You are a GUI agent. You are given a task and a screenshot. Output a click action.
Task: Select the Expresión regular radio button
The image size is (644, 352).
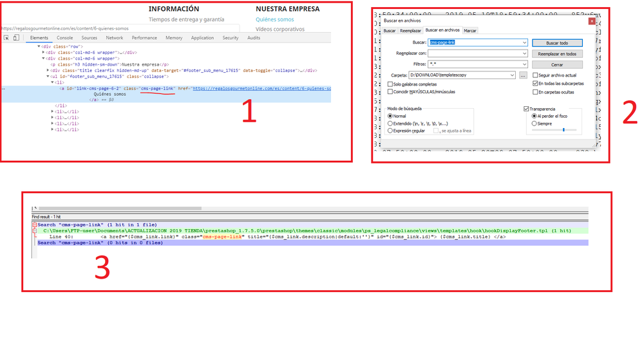390,131
